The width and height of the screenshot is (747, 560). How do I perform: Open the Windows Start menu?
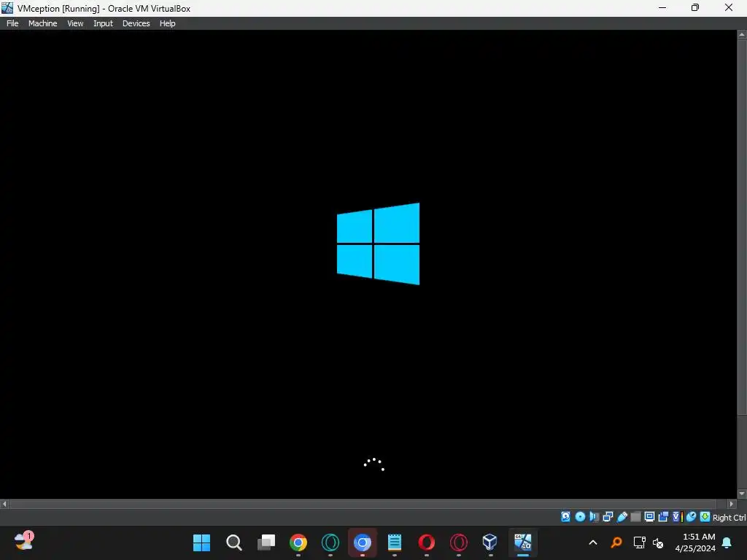(x=201, y=542)
